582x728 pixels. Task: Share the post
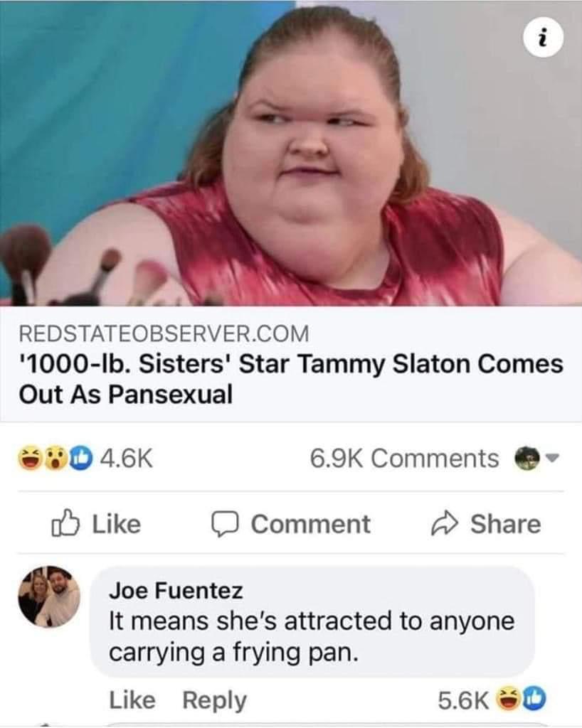(x=486, y=524)
